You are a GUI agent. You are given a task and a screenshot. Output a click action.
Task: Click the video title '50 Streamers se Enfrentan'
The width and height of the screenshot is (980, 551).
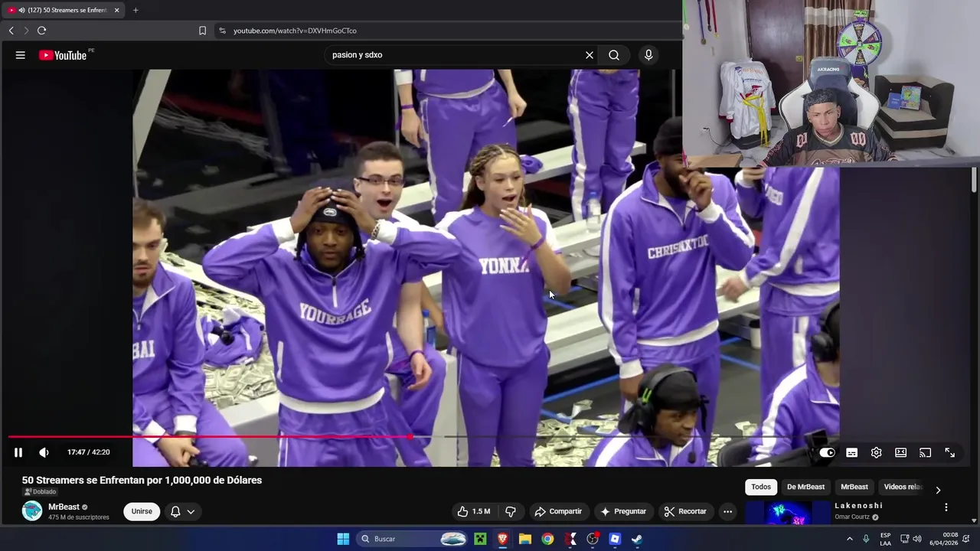click(142, 480)
